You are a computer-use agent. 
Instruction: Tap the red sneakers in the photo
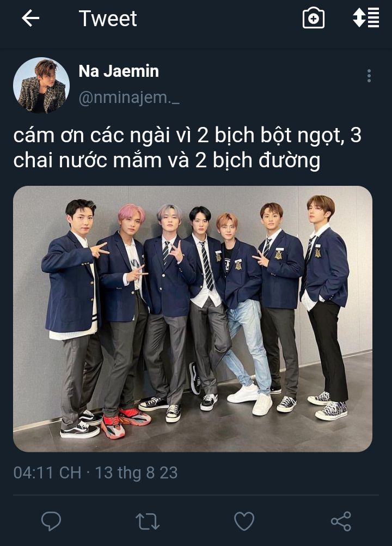[126, 422]
